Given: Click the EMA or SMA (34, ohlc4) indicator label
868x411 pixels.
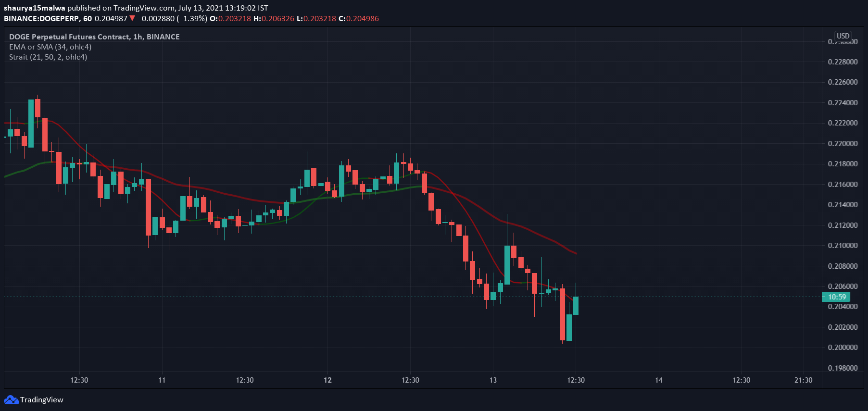Looking at the screenshot, I should (x=50, y=47).
